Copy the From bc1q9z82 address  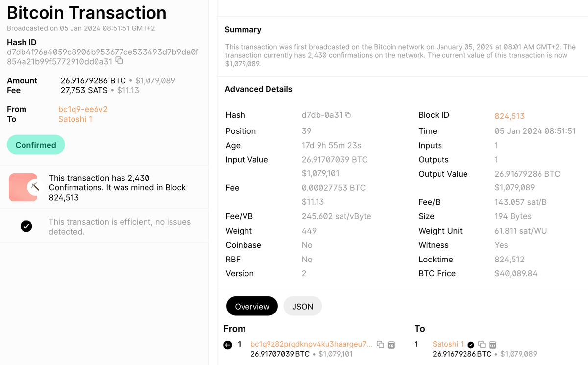[380, 345]
